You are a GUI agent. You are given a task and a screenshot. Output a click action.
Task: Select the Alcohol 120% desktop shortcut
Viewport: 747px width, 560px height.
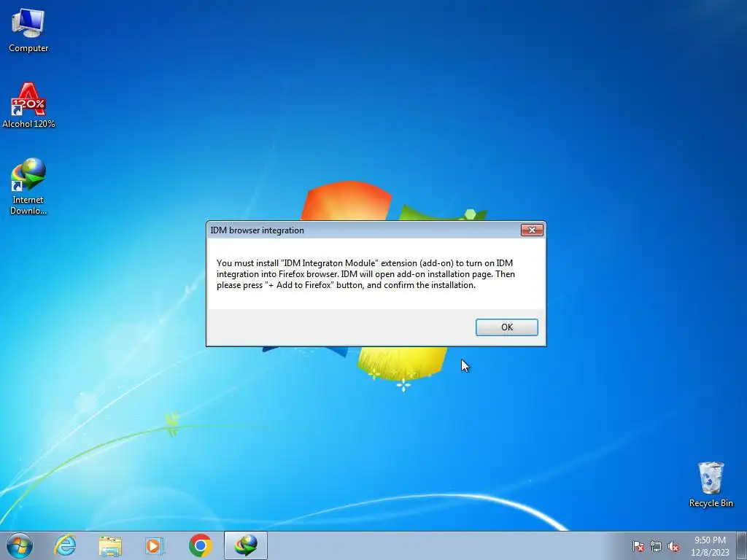click(x=28, y=105)
